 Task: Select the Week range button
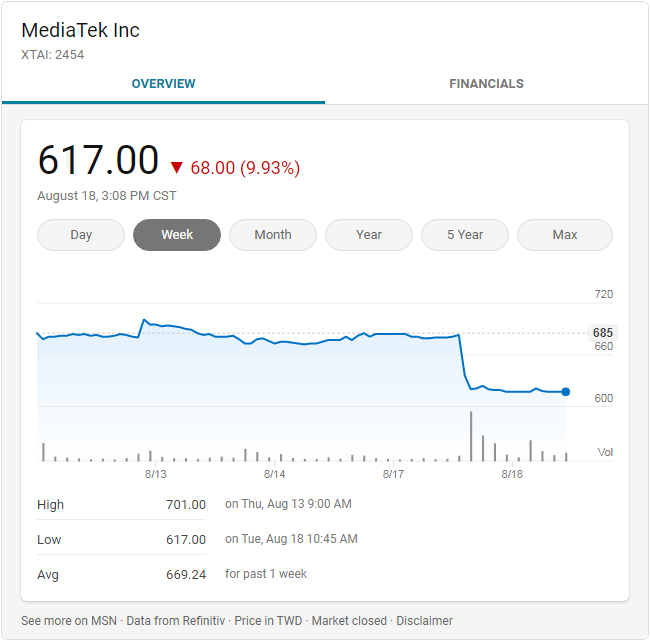(x=177, y=235)
